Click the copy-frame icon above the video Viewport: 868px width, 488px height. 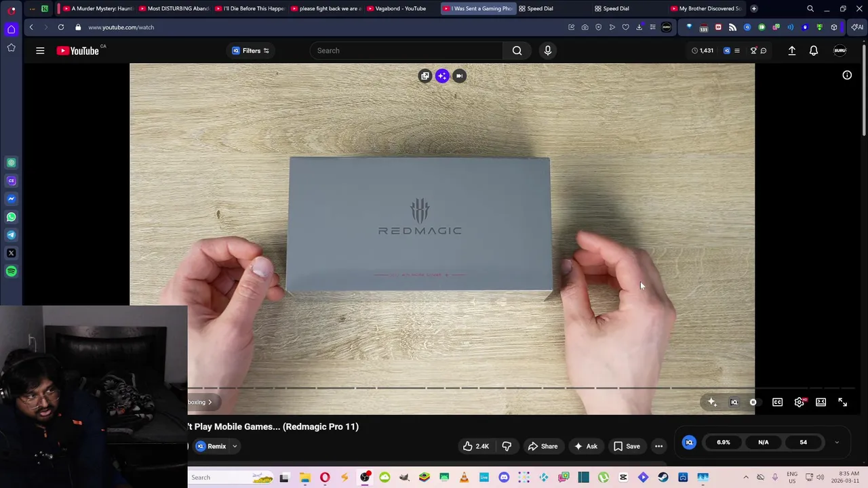425,76
